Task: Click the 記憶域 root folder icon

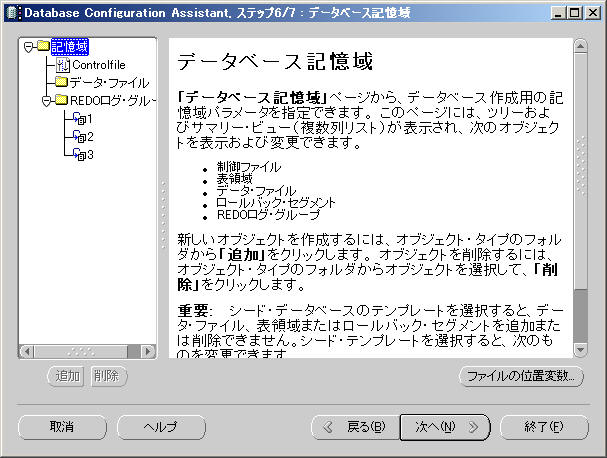Action: (x=44, y=47)
